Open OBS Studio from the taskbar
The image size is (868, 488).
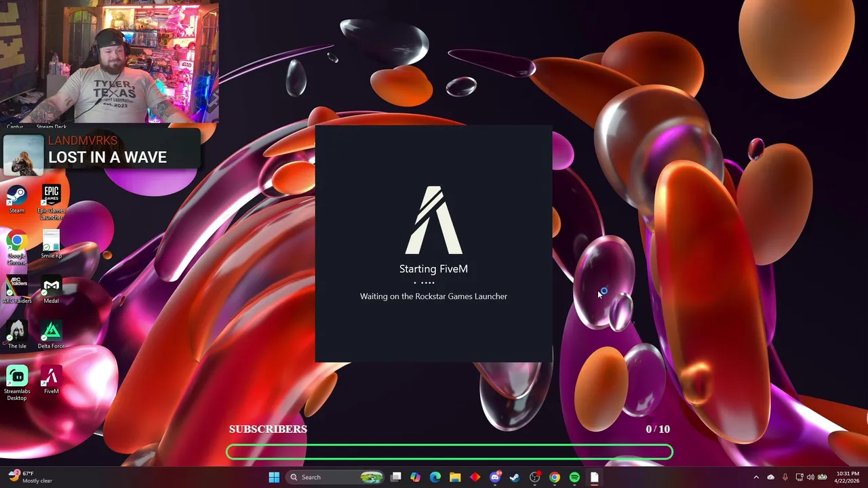pos(534,477)
